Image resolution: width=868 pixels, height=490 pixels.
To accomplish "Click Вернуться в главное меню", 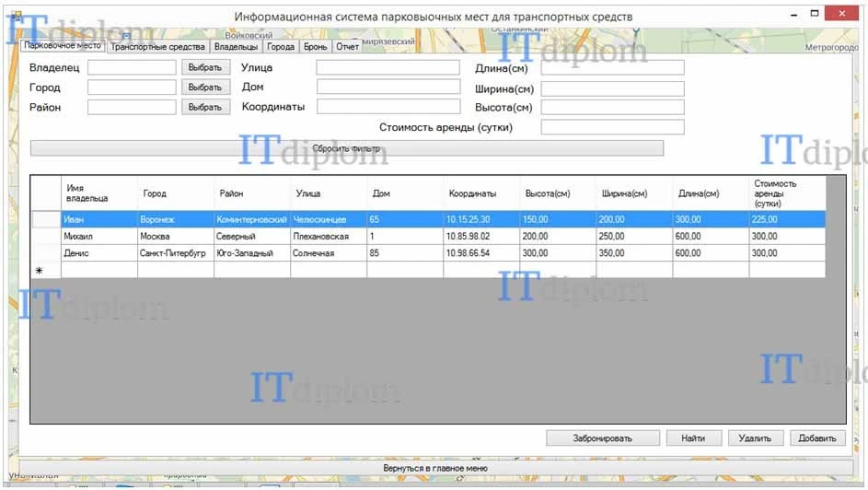I will (435, 468).
